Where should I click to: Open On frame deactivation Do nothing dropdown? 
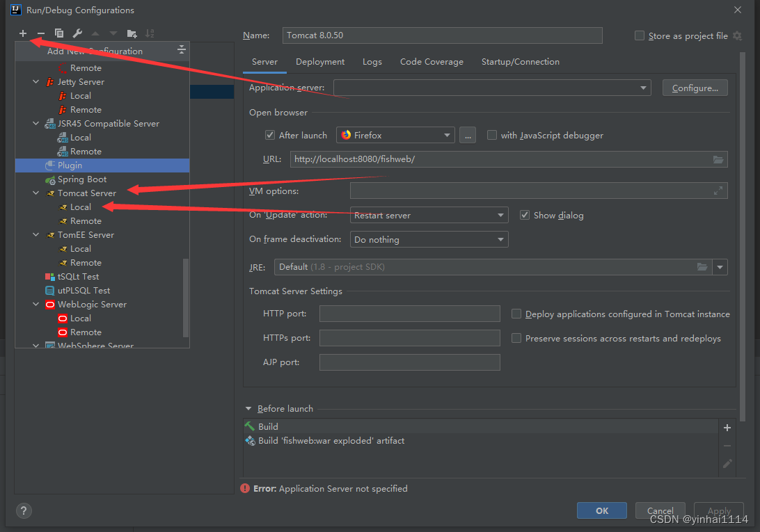429,239
